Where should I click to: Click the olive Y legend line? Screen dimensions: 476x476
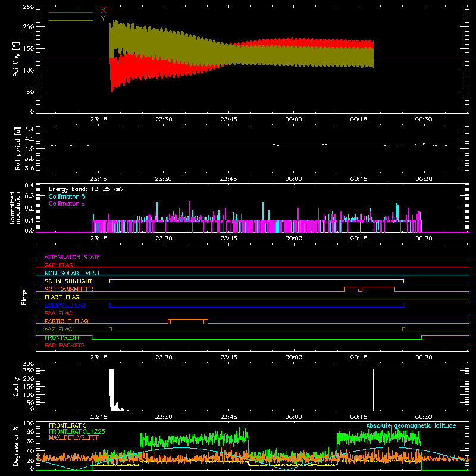coord(71,20)
